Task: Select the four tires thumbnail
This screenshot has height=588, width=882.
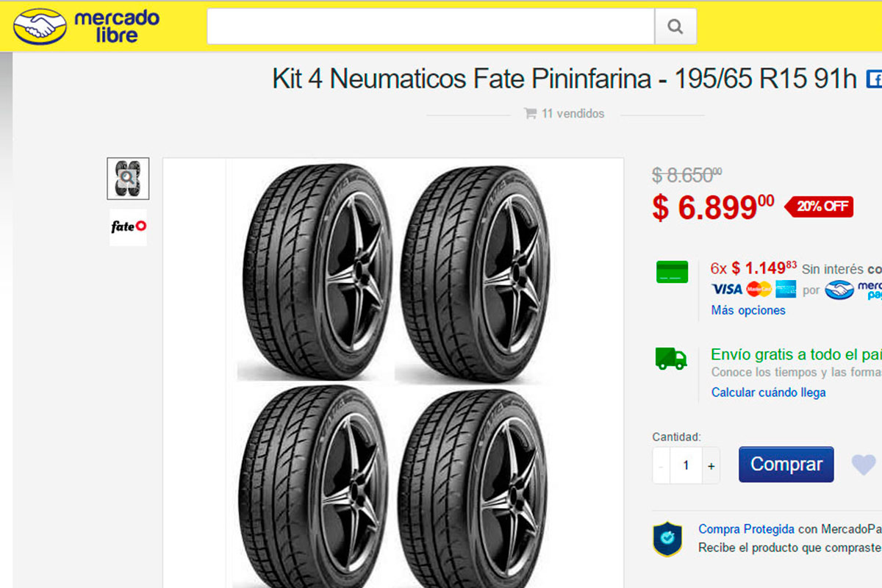Action: (128, 179)
